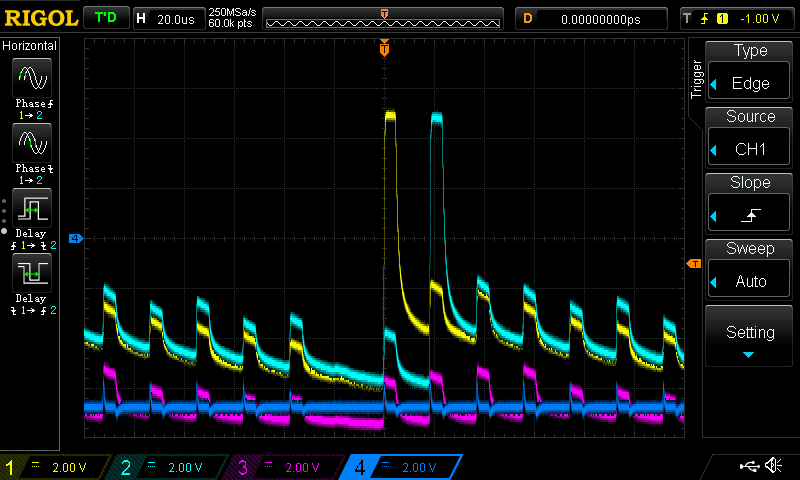The width and height of the screenshot is (800, 480).
Task: Select the Phase rising 1→2 measurement icon
Action: tap(32, 78)
